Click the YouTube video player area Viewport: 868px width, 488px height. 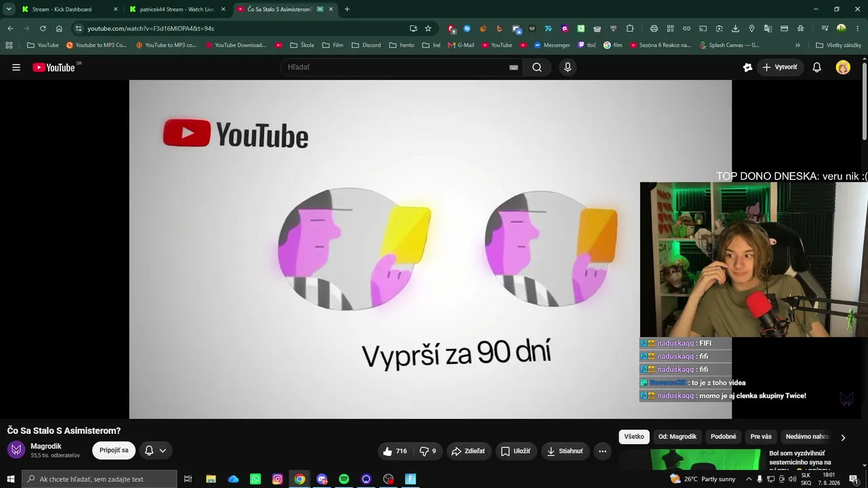coord(430,249)
